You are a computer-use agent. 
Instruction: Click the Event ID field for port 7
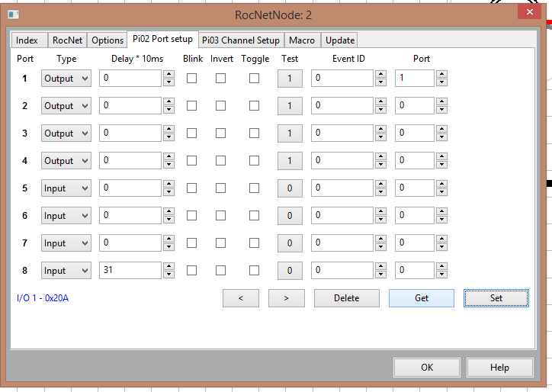[342, 243]
